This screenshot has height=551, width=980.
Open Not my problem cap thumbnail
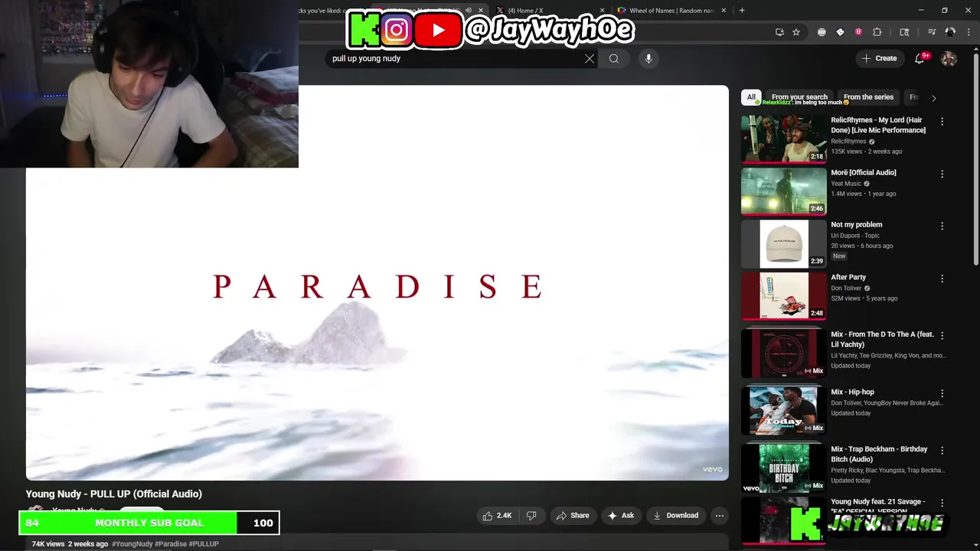[784, 243]
